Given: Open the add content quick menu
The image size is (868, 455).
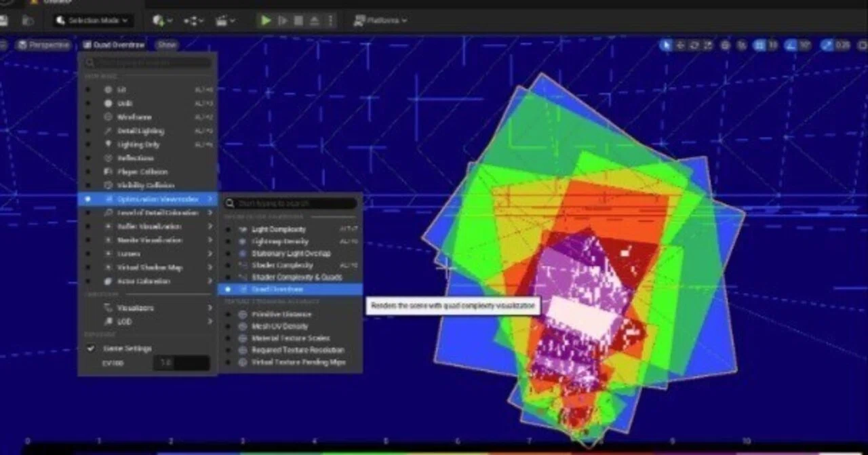Looking at the screenshot, I should click(161, 20).
